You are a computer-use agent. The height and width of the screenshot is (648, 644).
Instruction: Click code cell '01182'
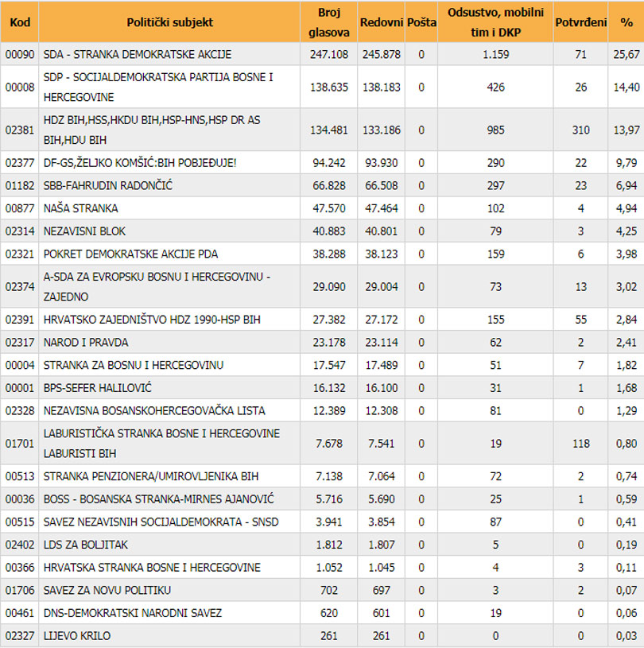(x=20, y=185)
